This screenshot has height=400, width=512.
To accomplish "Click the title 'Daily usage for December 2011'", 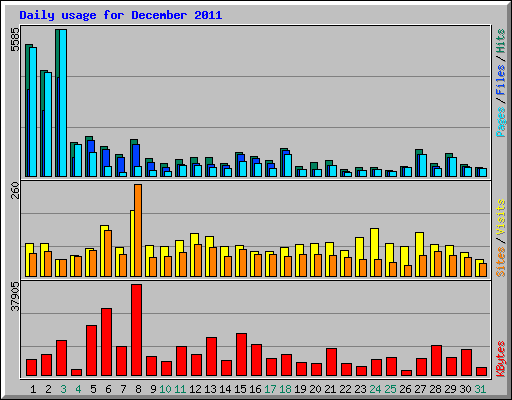I will (120, 15).
